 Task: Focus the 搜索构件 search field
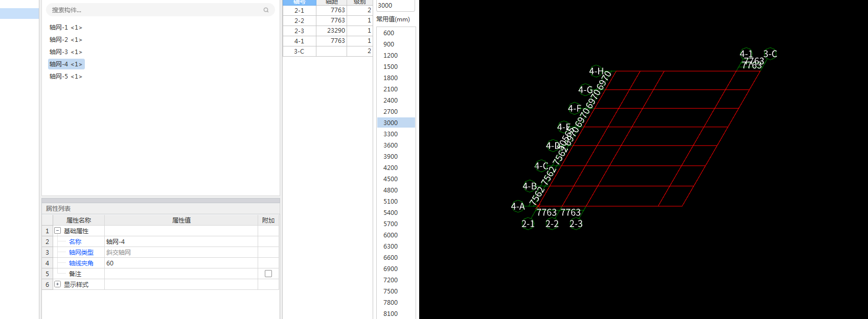point(161,10)
